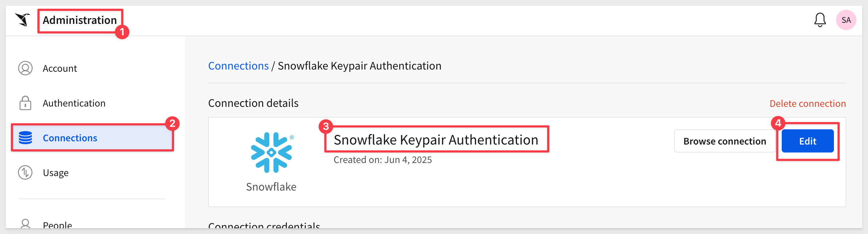Click the Edit connection button
868x234 pixels.
807,141
